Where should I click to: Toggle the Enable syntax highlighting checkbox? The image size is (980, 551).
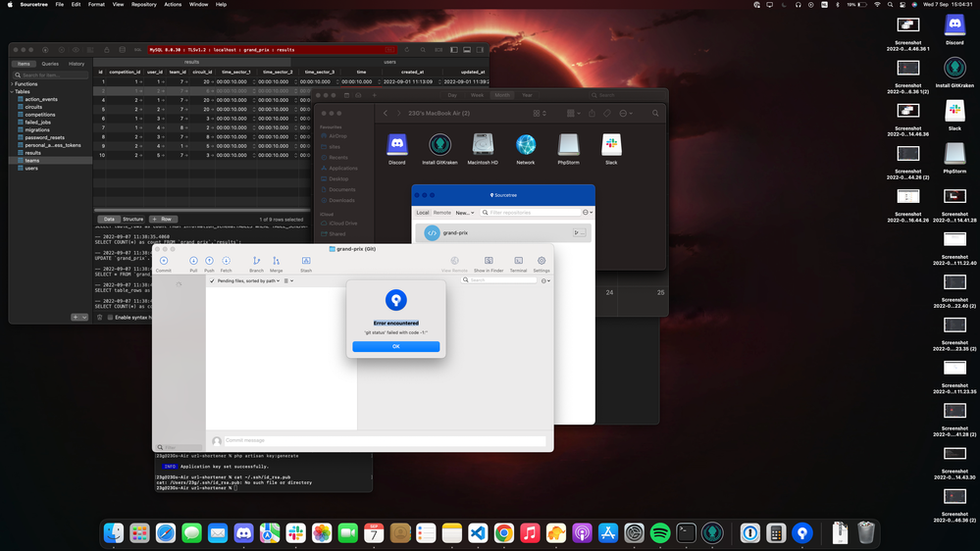coord(109,317)
